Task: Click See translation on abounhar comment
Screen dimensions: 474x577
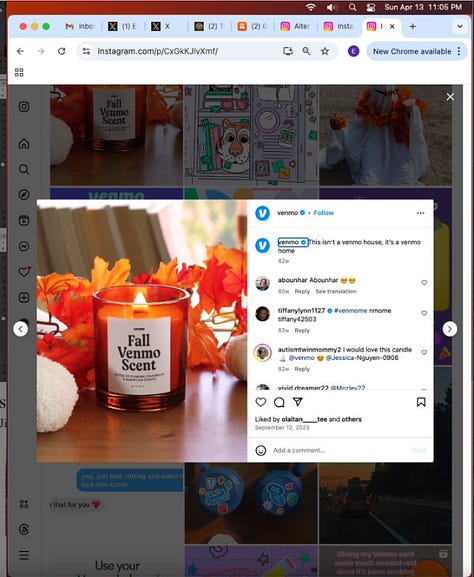Action: coord(336,291)
